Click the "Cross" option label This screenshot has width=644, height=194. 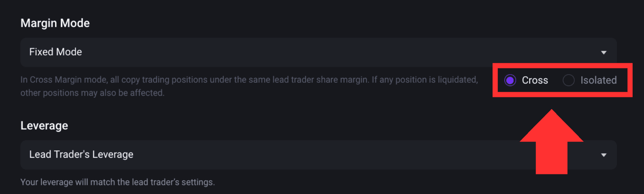535,80
